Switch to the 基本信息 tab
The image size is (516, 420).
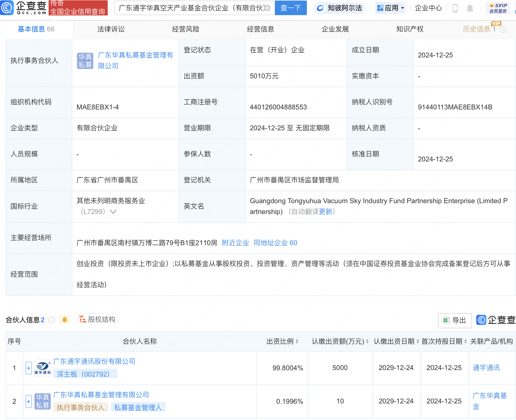pos(36,29)
